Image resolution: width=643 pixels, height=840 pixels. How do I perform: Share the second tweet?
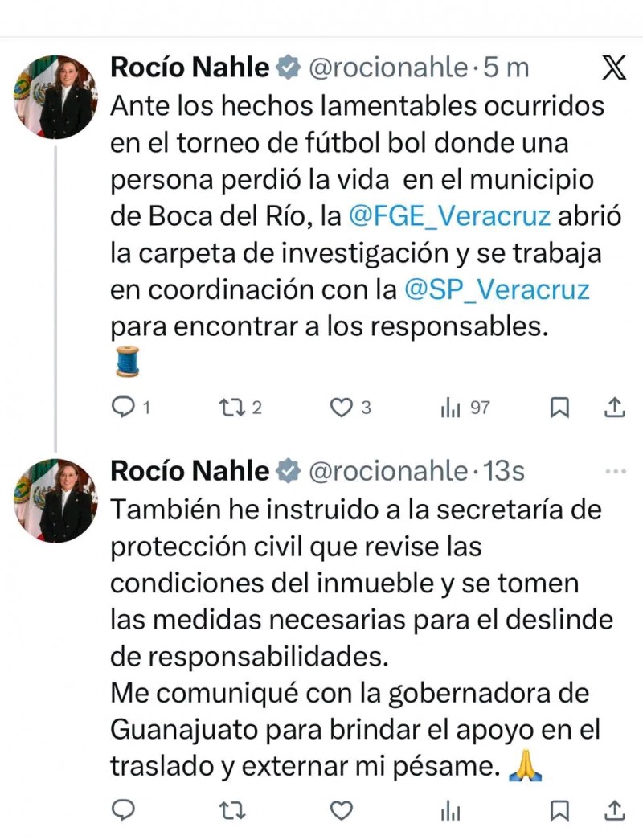[615, 809]
